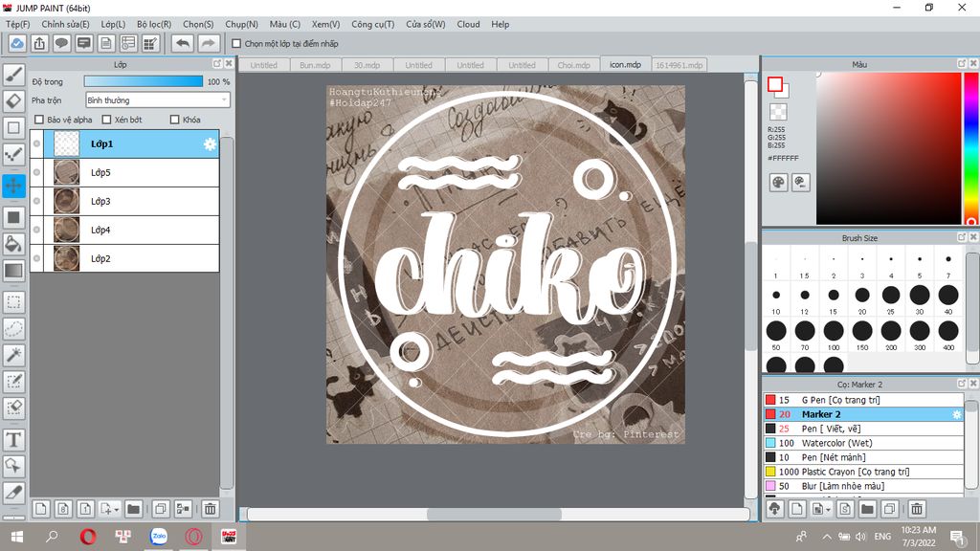Select Plastic Crayon [Cọ trang trí] brush
The height and width of the screenshot is (551, 980).
[x=863, y=472]
